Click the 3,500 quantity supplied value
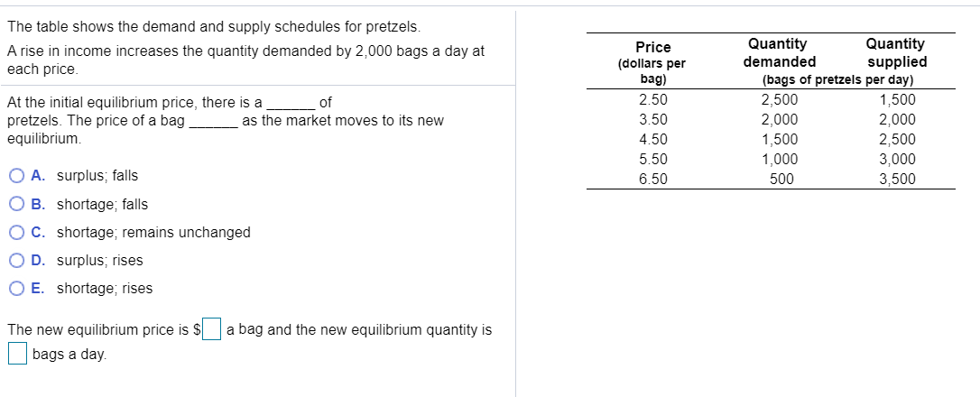This screenshot has height=397, width=980. (897, 180)
